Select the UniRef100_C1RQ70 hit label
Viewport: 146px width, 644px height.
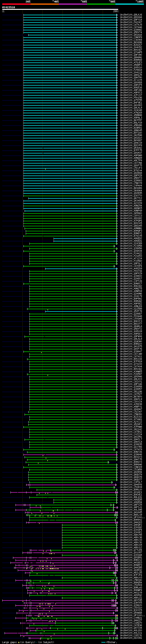[131, 623]
